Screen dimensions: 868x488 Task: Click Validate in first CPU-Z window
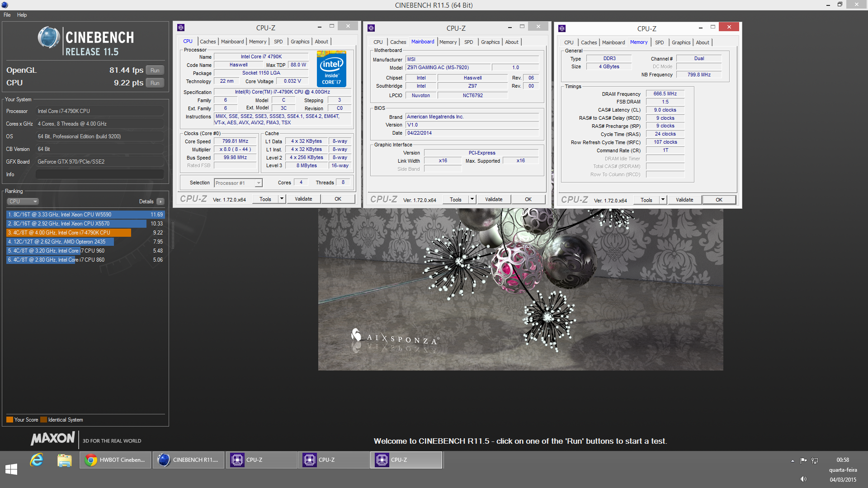point(303,199)
